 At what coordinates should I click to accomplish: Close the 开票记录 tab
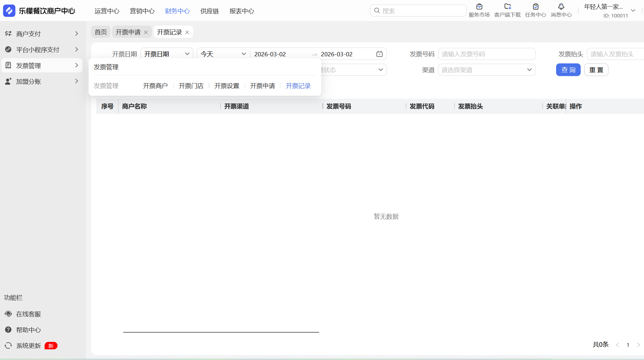tap(187, 32)
